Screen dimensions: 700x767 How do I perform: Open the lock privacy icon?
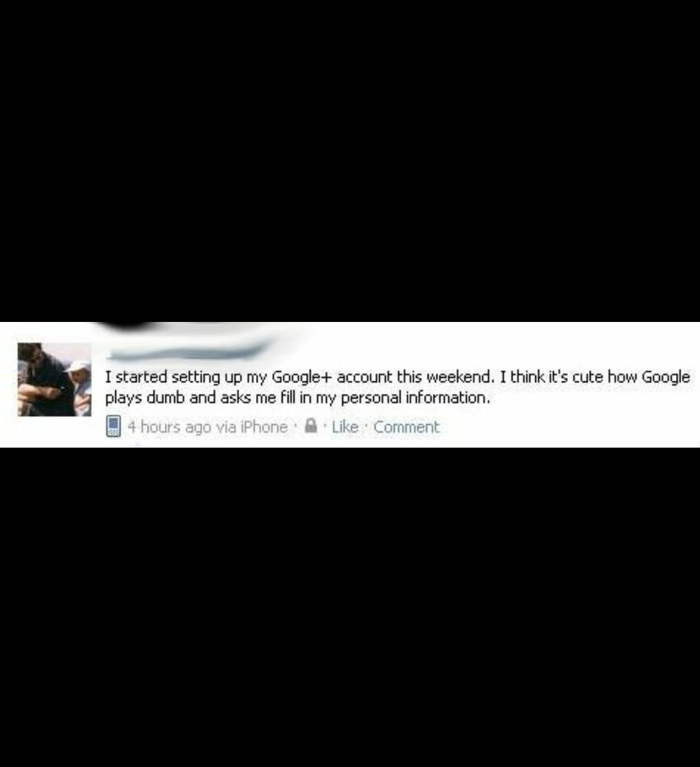[x=311, y=426]
